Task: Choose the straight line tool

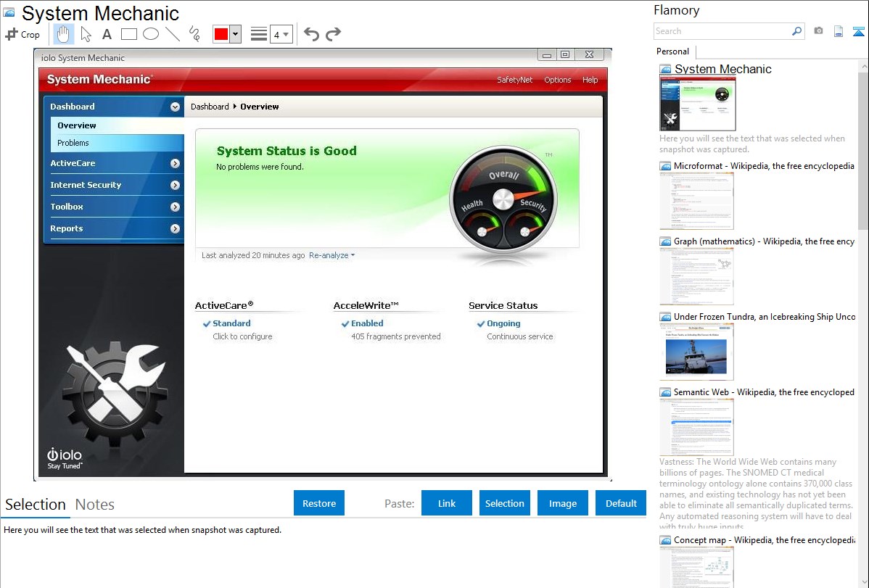Action: [173, 34]
